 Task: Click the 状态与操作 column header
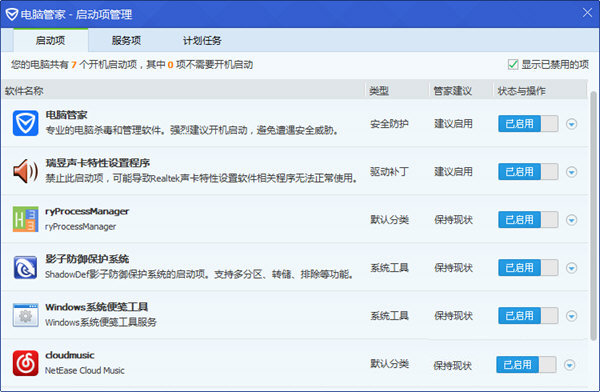coord(521,91)
